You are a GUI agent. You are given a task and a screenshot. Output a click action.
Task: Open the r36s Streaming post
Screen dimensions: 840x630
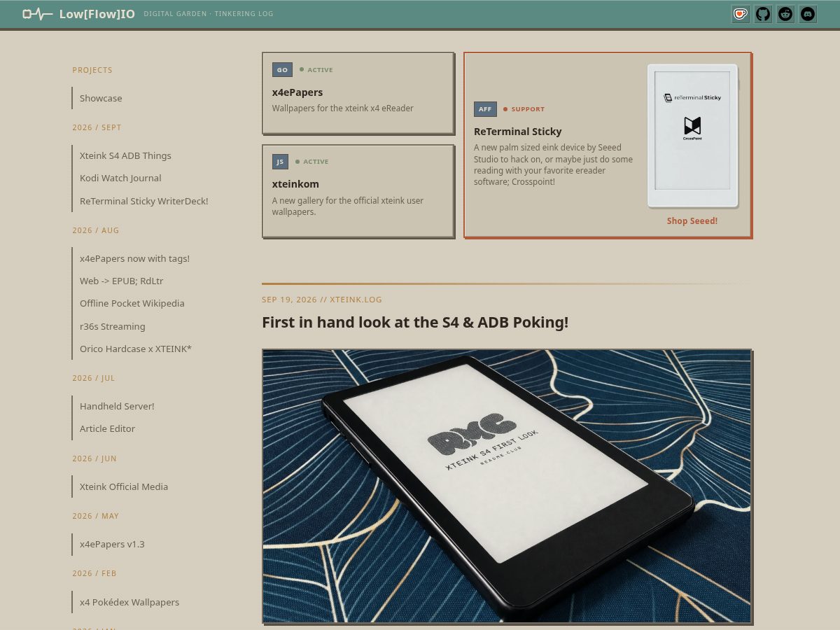coord(113,326)
